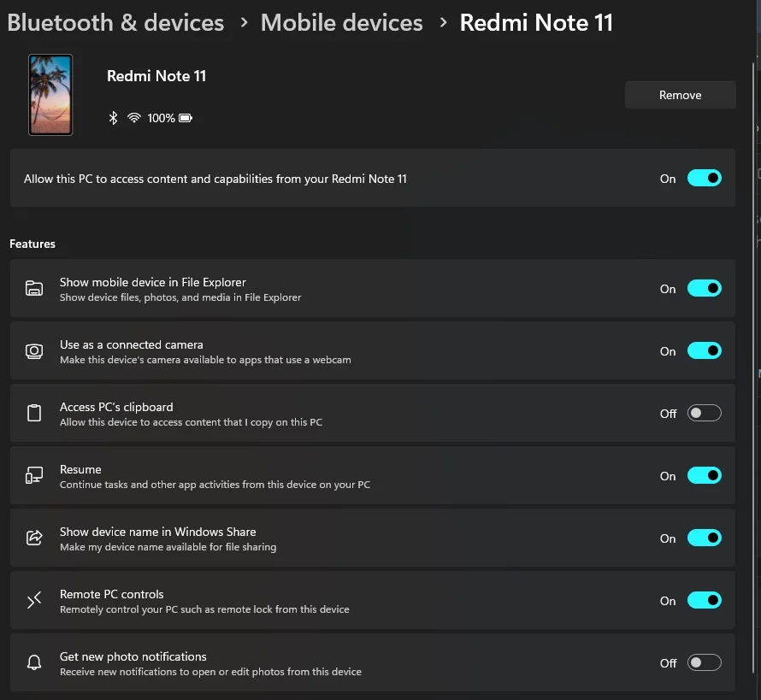761x700 pixels.
Task: Click 'Make my device name available' description
Action: (168, 547)
